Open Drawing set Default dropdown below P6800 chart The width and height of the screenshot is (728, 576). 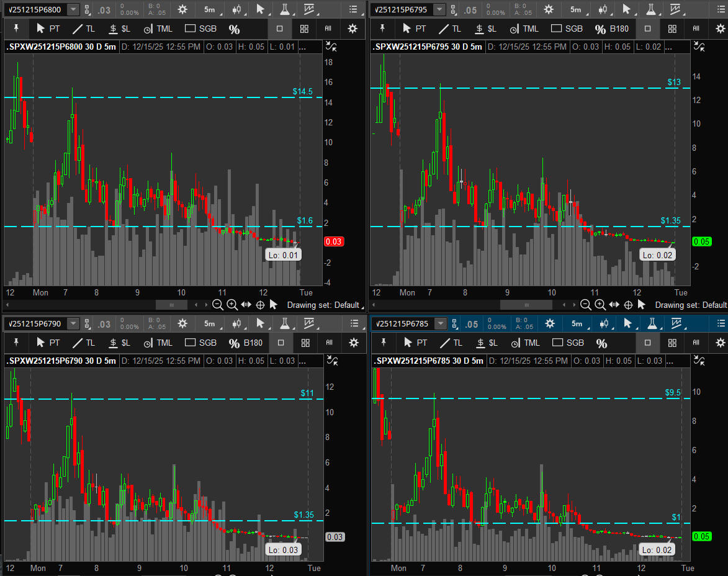[323, 305]
